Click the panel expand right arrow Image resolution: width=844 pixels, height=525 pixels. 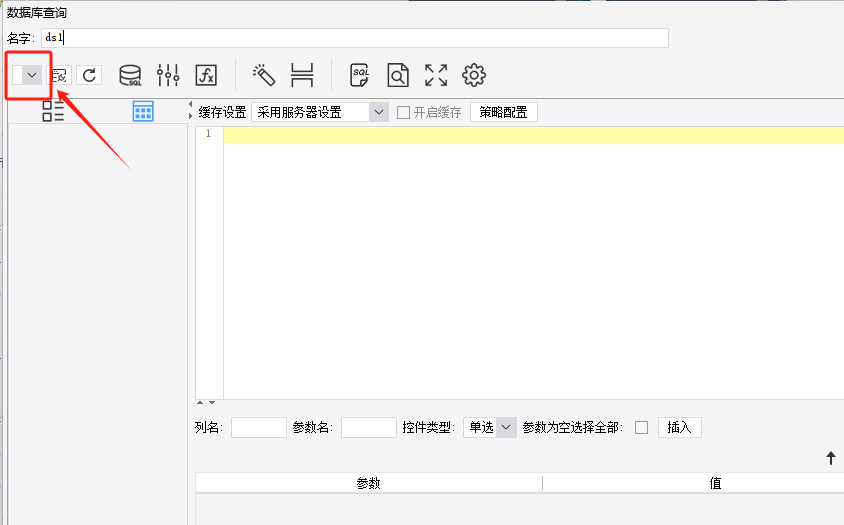pyautogui.click(x=191, y=116)
